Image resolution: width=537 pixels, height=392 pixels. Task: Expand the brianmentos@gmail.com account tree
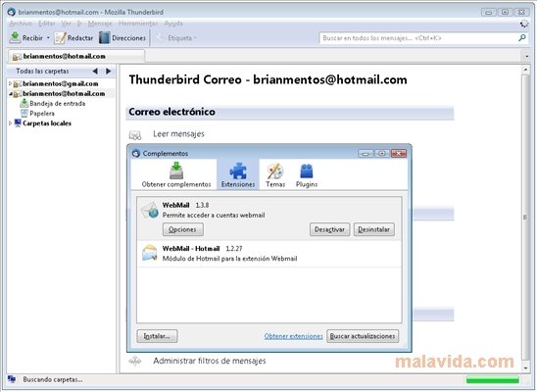pyautogui.click(x=10, y=83)
